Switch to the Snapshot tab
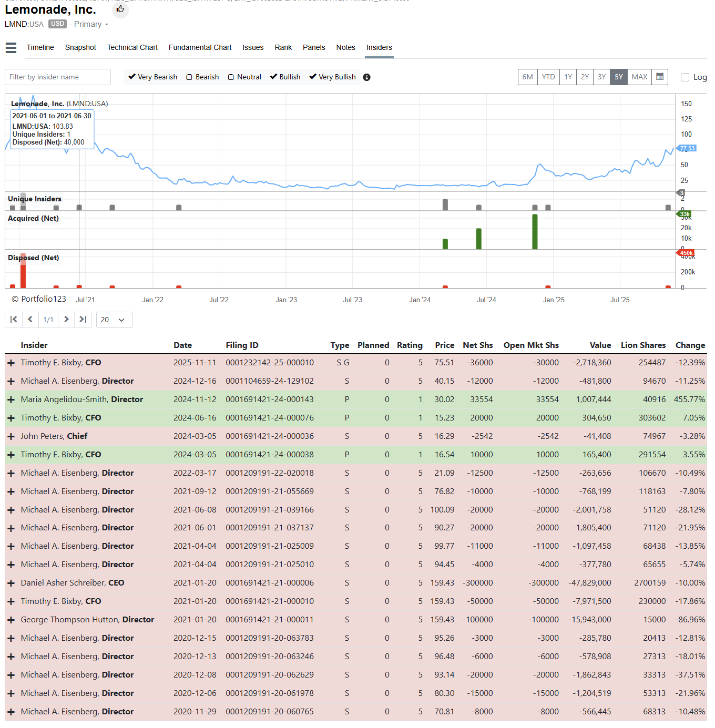This screenshot has width=715, height=728. coord(80,47)
